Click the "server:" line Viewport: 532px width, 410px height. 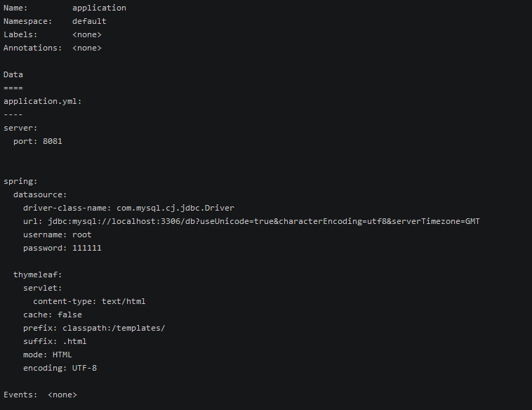point(21,128)
